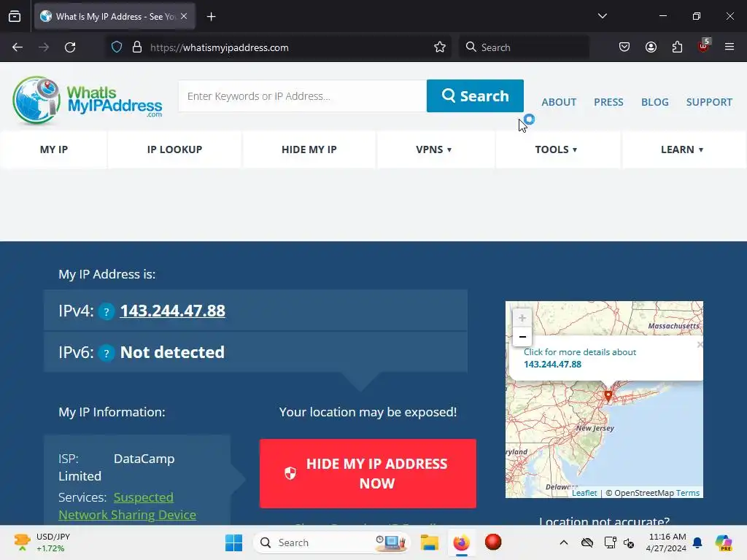Open the uBlock Origin extension icon
Screen dimensions: 747x560
click(x=704, y=46)
